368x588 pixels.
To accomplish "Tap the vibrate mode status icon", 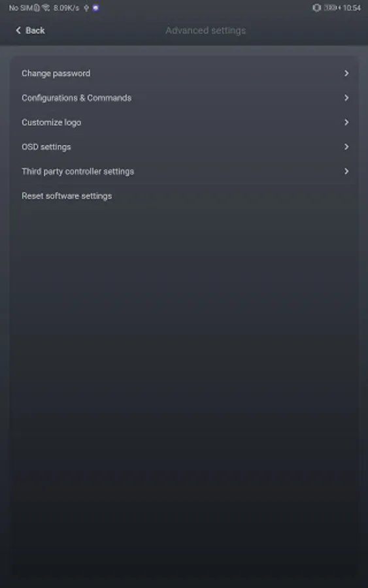I will (316, 7).
